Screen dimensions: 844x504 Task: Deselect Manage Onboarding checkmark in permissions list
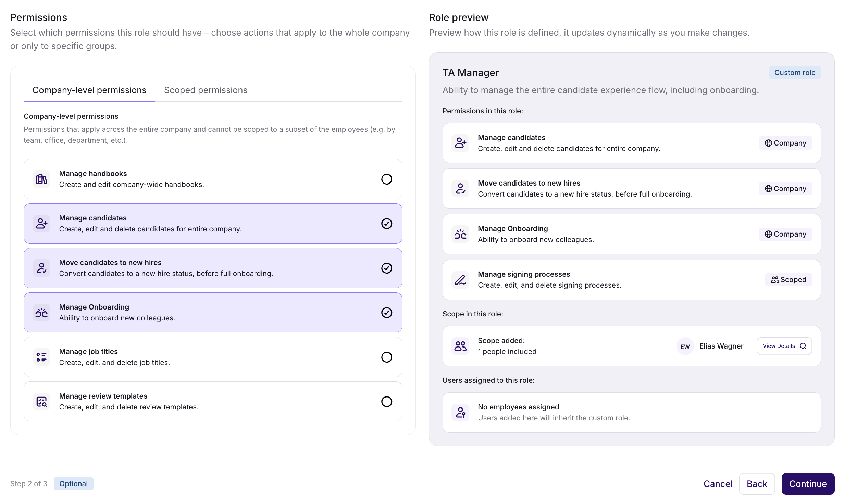click(x=386, y=313)
